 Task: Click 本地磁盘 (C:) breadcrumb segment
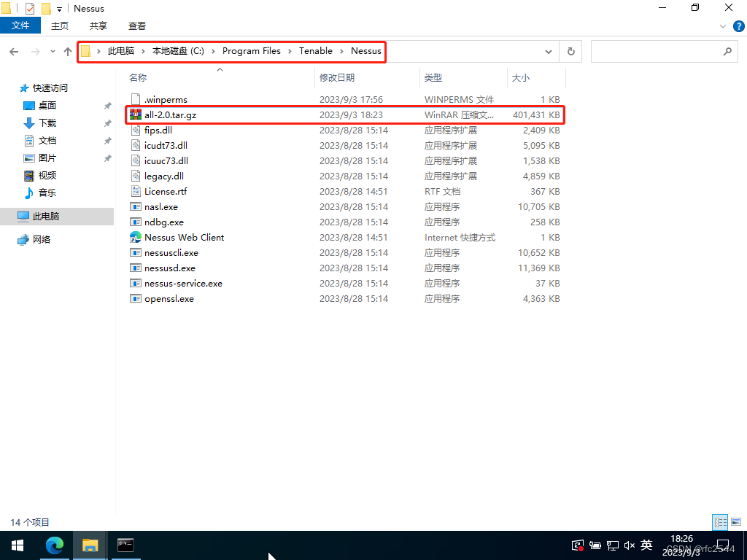point(178,51)
